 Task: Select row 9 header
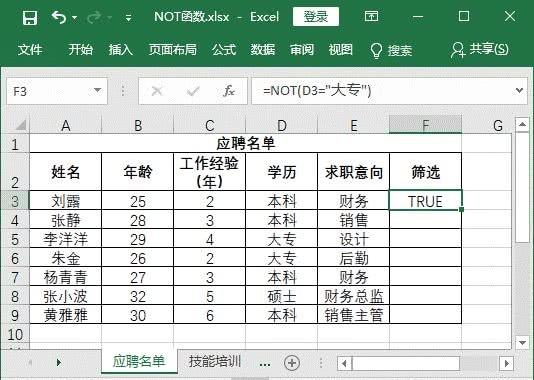click(15, 314)
